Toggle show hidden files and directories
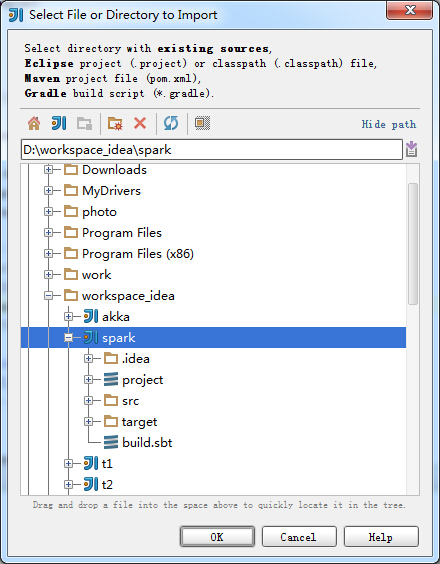This screenshot has width=440, height=564. click(x=203, y=123)
